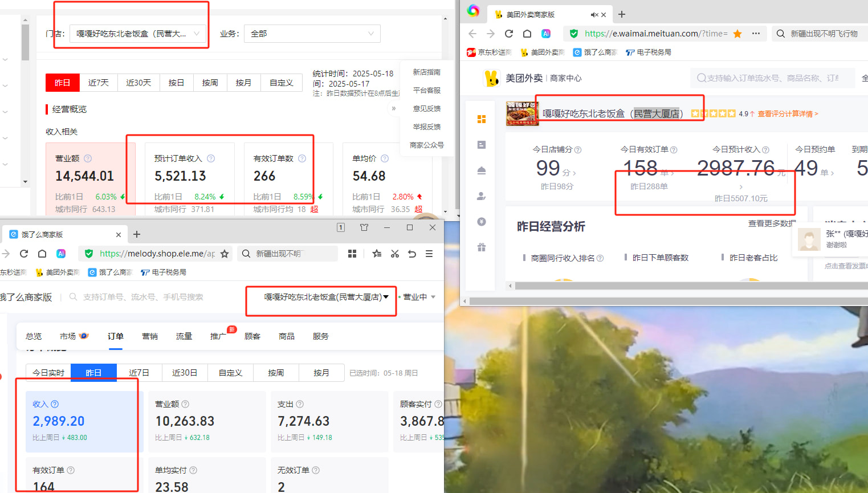The image size is (868, 493).
Task: Click help icon beside 单均价
Action: tap(385, 158)
